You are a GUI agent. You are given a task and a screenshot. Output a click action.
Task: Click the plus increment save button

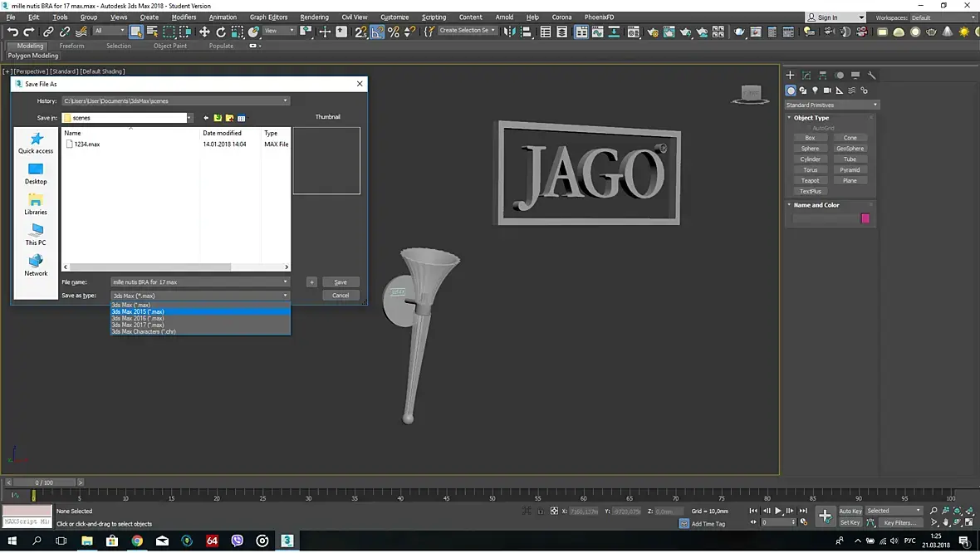click(x=312, y=281)
